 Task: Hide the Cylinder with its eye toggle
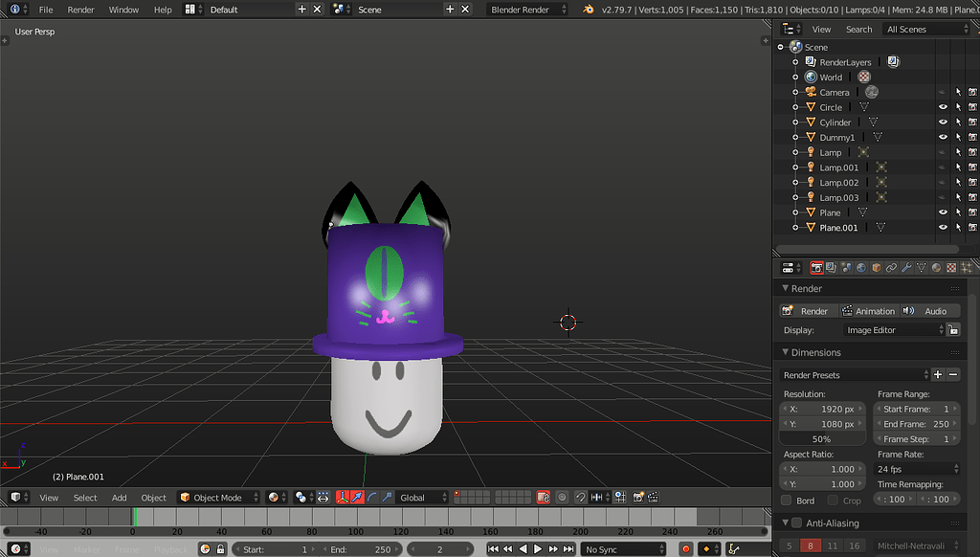click(x=943, y=122)
